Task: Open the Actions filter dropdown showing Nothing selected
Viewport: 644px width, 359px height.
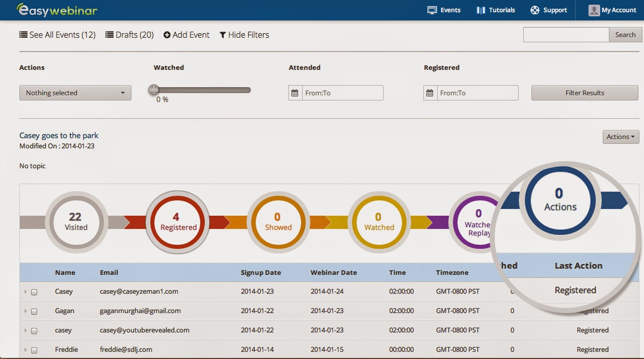Action: click(x=75, y=93)
